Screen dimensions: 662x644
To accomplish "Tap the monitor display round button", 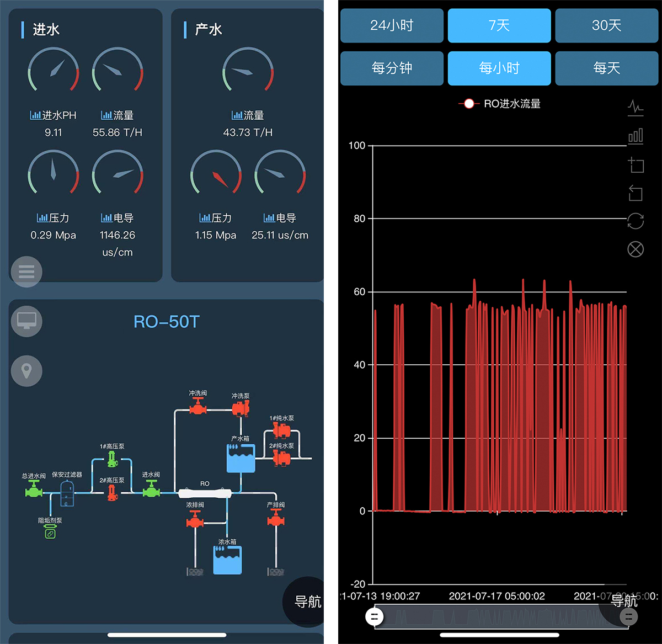I will (x=26, y=321).
